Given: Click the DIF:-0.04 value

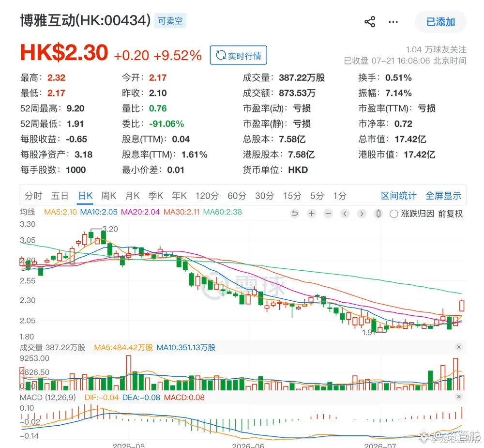Looking at the screenshot, I should coord(102,397).
